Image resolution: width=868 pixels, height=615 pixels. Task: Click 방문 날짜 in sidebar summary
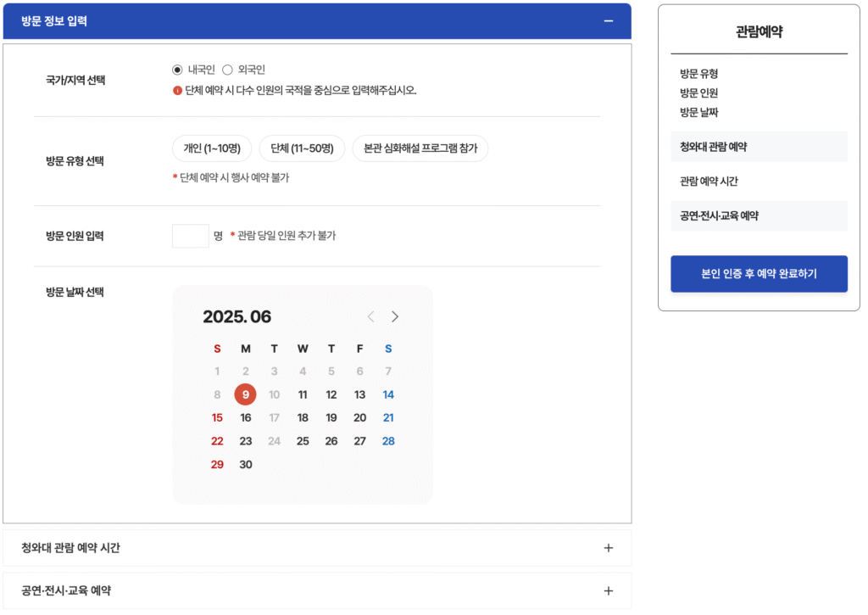(698, 113)
